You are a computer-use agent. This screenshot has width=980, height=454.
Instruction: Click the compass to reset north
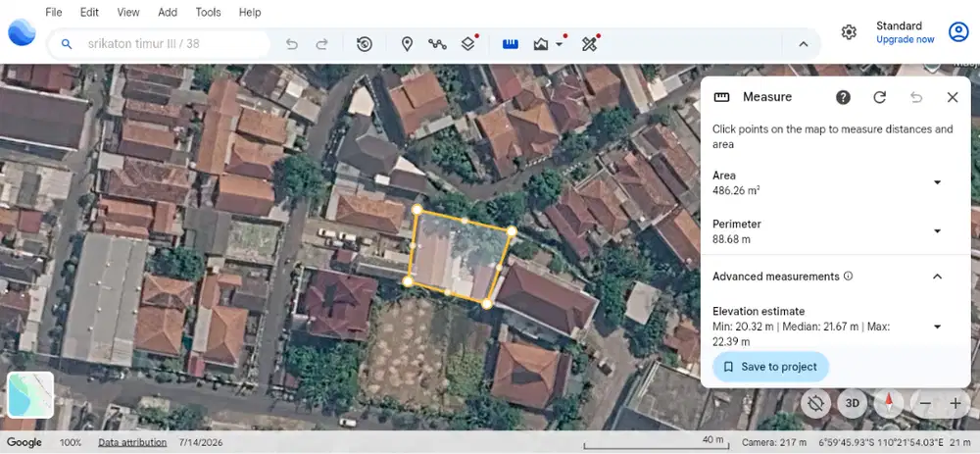(888, 403)
